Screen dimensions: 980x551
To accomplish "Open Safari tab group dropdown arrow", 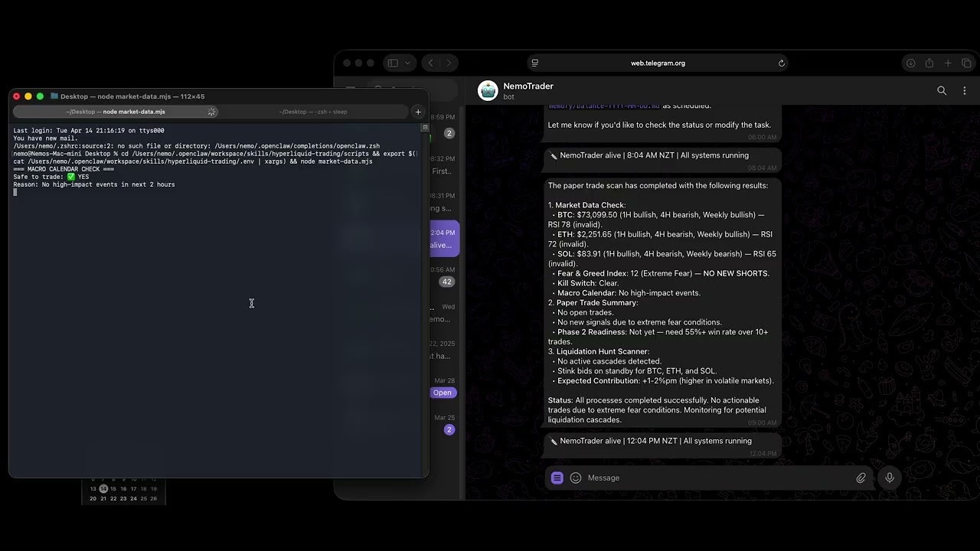I will pos(407,63).
